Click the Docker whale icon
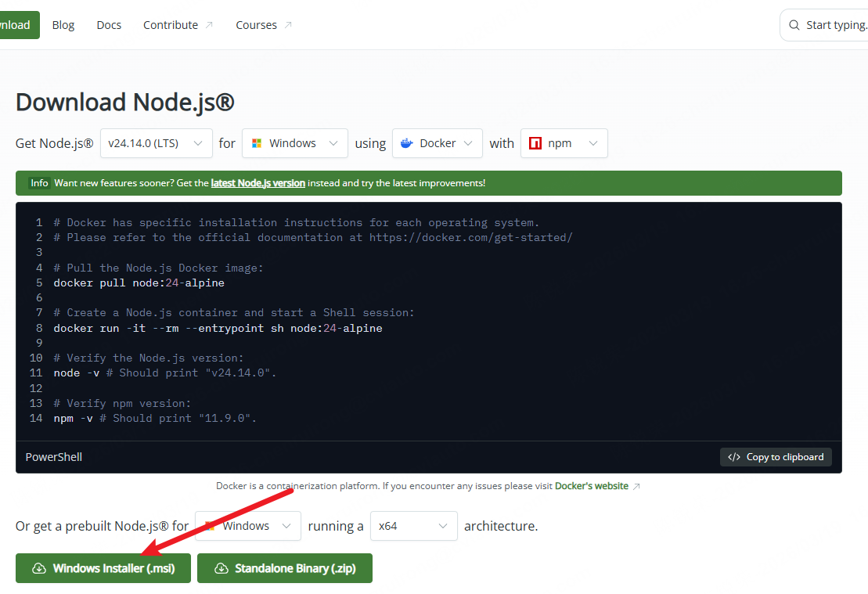The height and width of the screenshot is (594, 868). pos(407,143)
